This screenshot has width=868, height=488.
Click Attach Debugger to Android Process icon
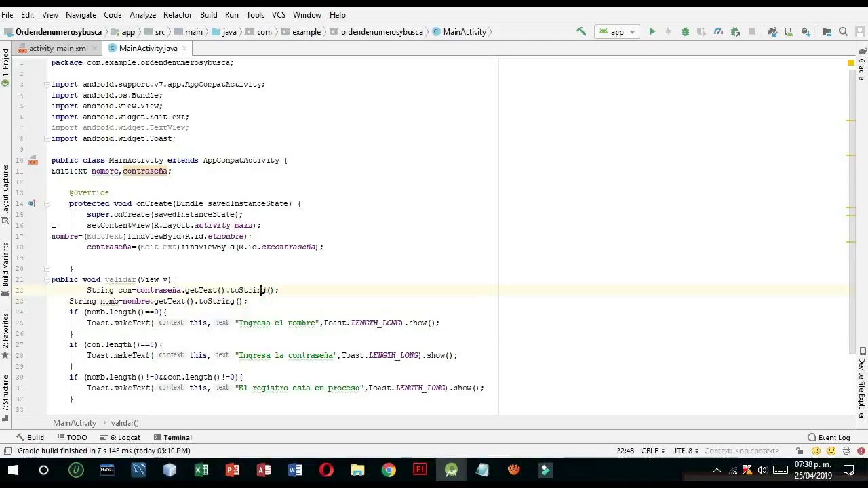(x=735, y=32)
